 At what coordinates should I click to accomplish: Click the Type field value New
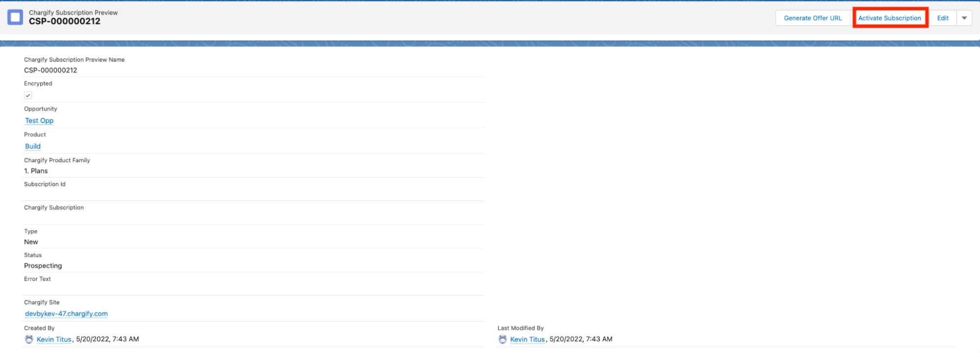(x=31, y=242)
